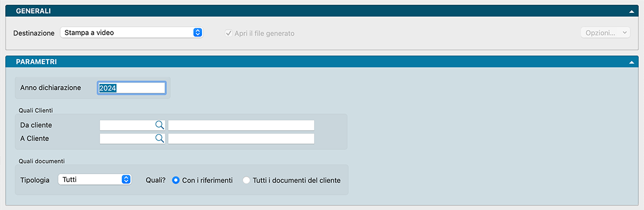The height and width of the screenshot is (210, 644).
Task: Collapse the GENERALI section triangle
Action: pyautogui.click(x=631, y=11)
